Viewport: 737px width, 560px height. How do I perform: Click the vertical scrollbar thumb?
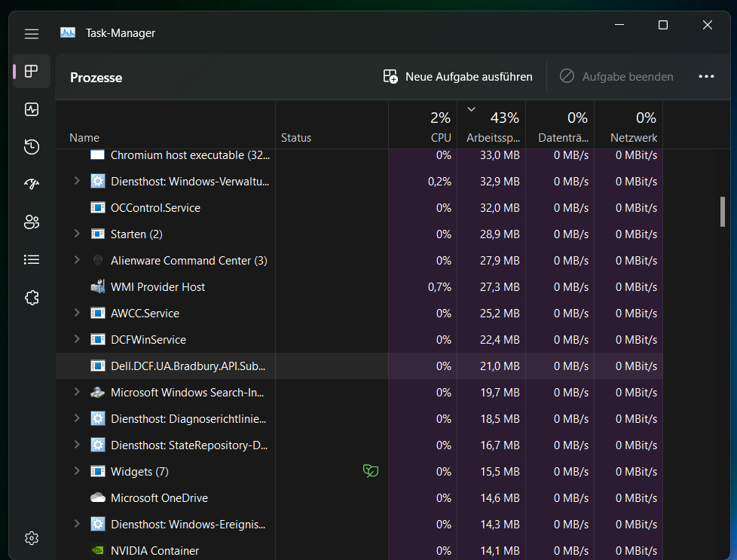723,212
